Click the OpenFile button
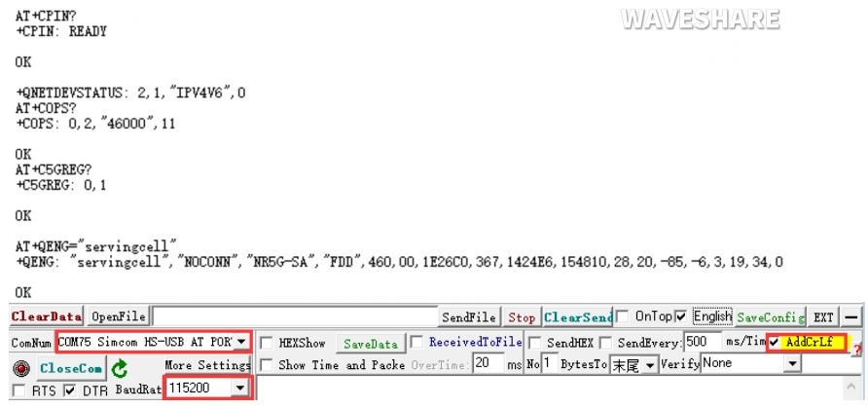Screen dimensions: 868x408 click(119, 317)
